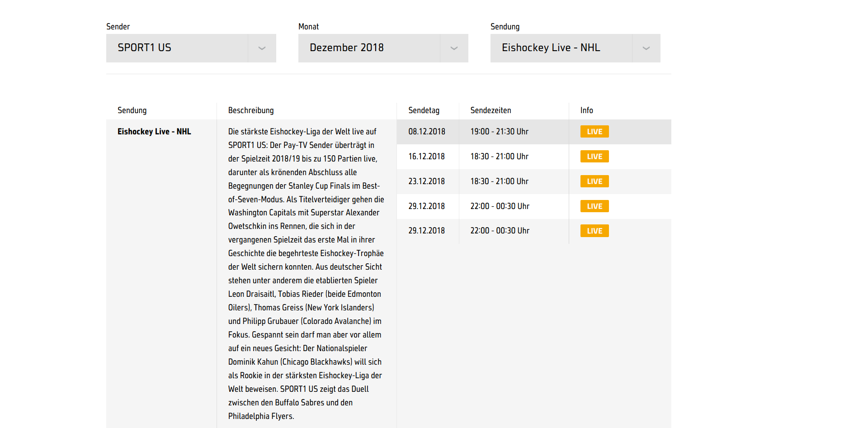Select the time 19:00 - 21:30 Uhr

499,132
